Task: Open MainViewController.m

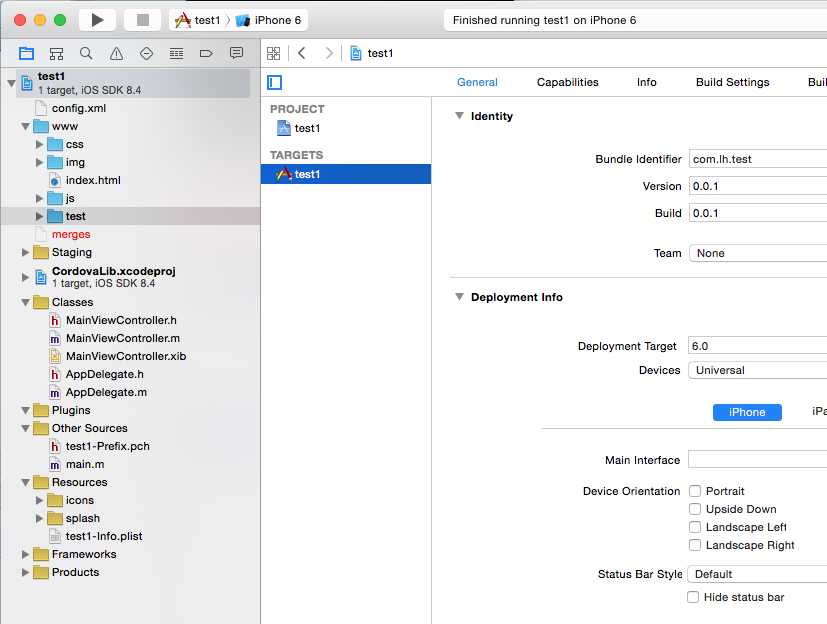Action: [122, 338]
